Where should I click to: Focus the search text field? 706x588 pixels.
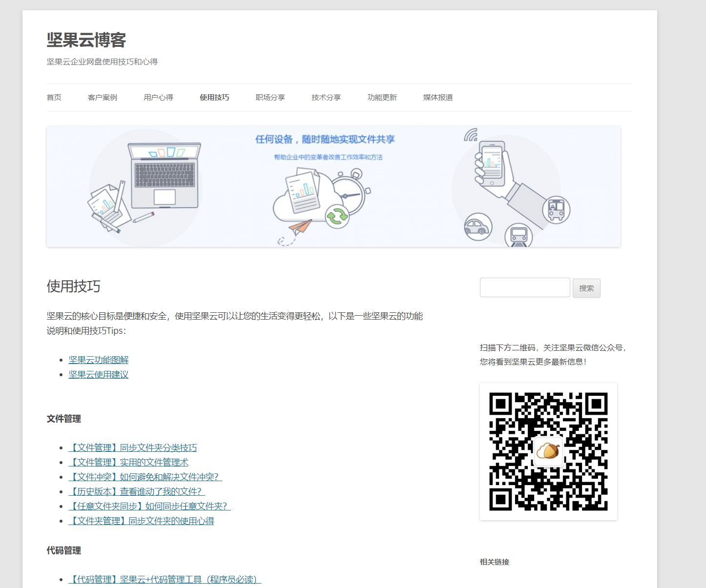[525, 287]
